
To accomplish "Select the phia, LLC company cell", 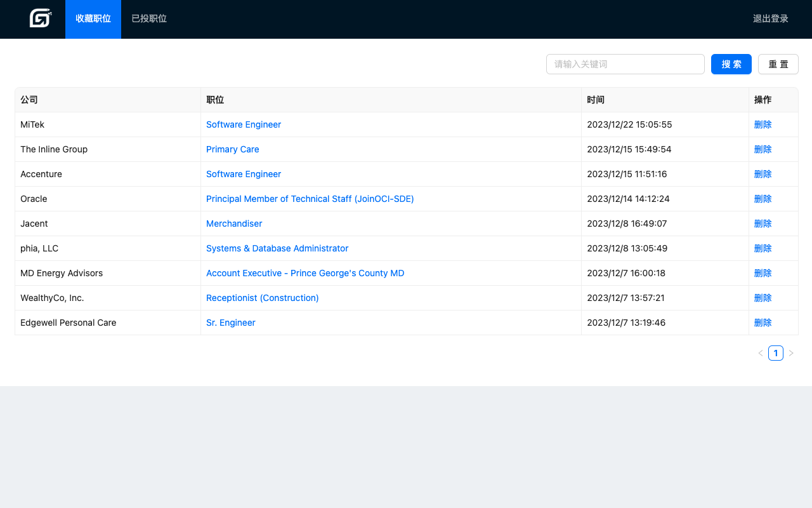I will (108, 248).
